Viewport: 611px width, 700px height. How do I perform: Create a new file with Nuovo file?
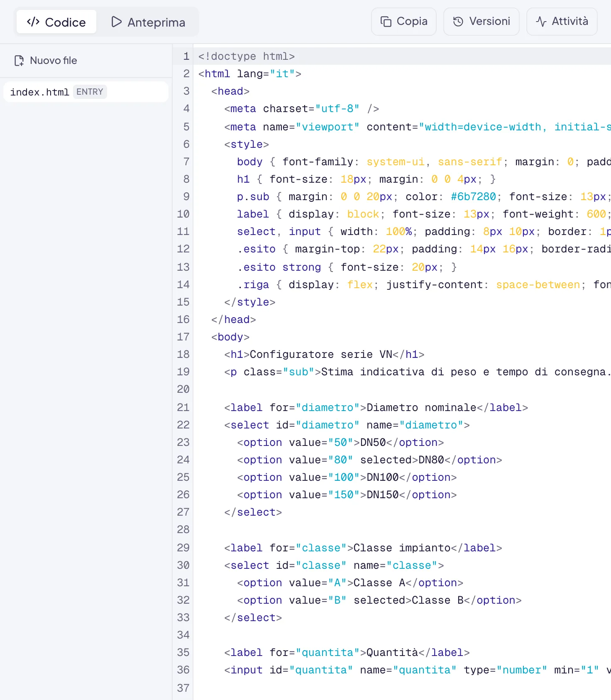pos(46,61)
